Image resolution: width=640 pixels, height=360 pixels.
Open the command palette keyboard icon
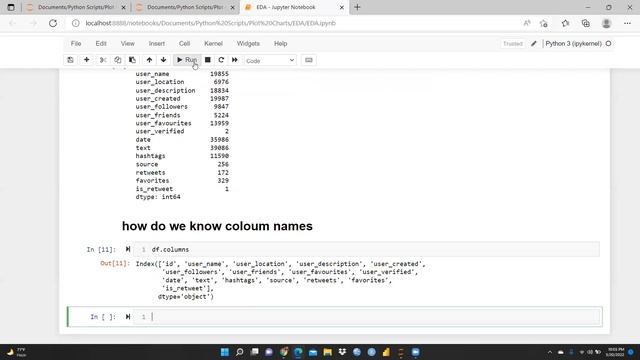309,60
